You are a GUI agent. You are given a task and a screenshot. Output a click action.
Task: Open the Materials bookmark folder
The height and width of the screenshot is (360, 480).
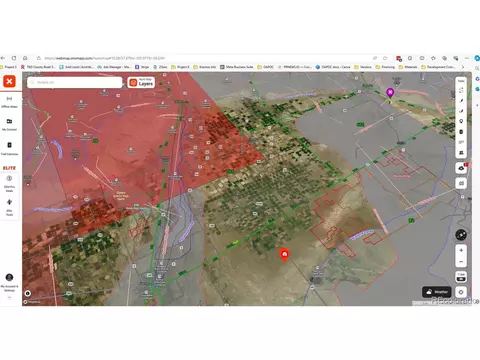coord(408,67)
